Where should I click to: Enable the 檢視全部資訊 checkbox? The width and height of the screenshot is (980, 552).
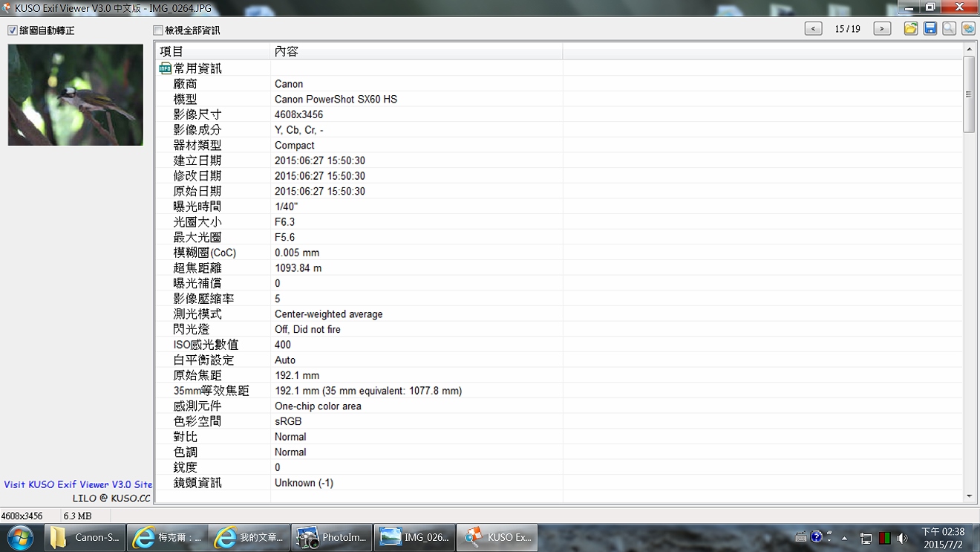click(x=157, y=30)
